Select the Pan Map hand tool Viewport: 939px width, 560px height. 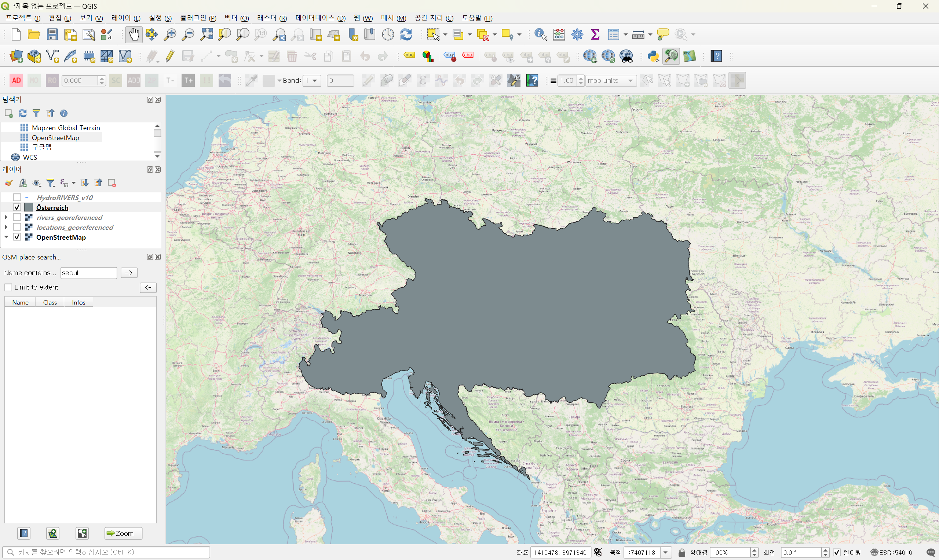(x=134, y=35)
